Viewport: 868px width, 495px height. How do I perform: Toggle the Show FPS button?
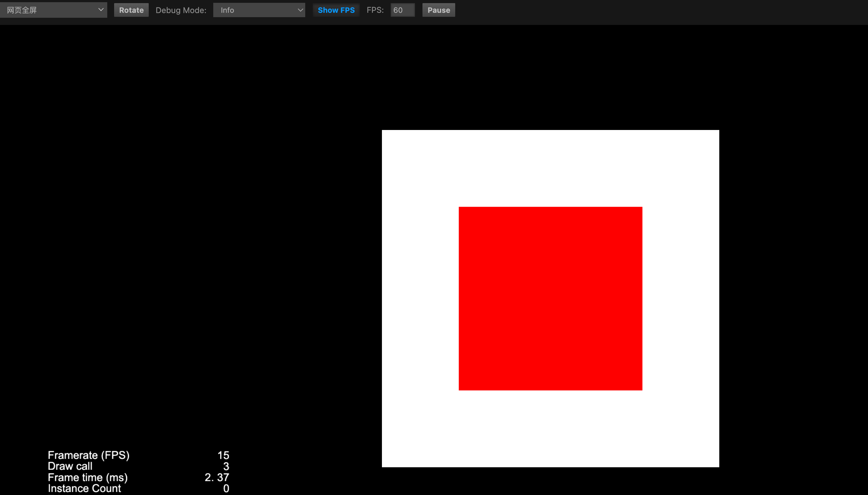point(336,10)
